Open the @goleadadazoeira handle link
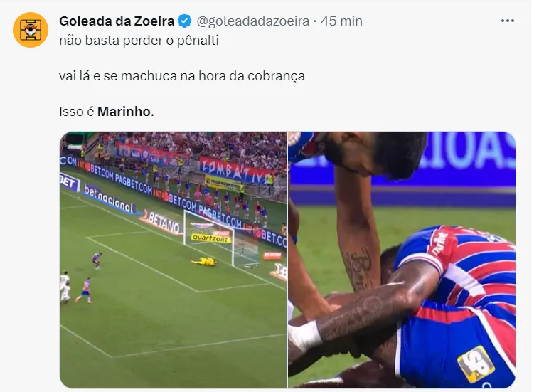This screenshot has width=539, height=392. [x=252, y=21]
